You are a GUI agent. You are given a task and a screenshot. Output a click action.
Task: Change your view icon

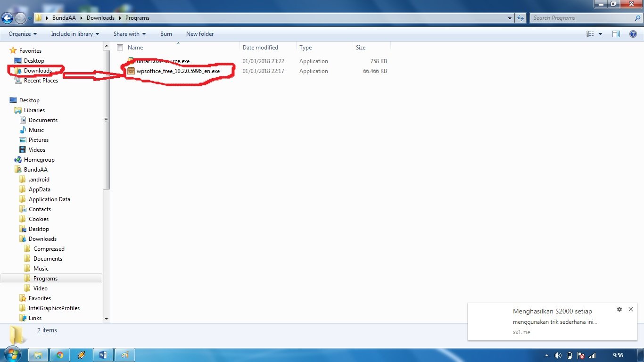coord(590,34)
